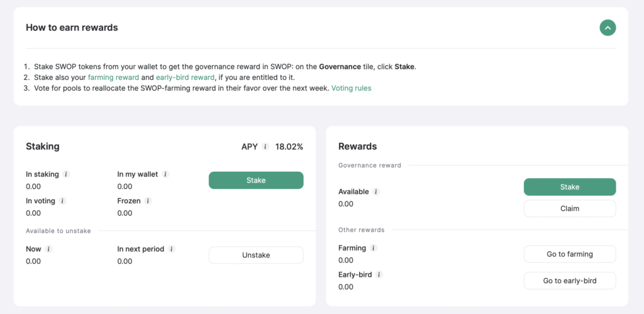Click info icon beside Early-bird reward
The height and width of the screenshot is (314, 644).
pyautogui.click(x=379, y=274)
